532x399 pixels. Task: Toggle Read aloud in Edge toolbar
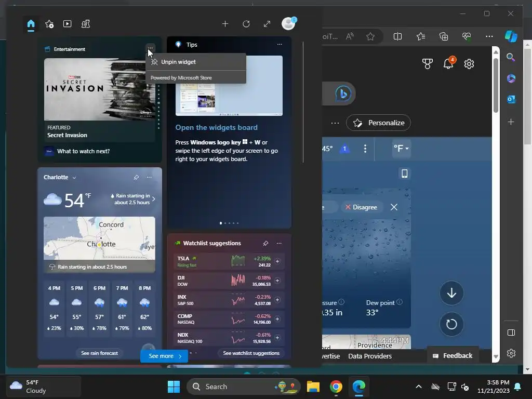click(x=350, y=36)
